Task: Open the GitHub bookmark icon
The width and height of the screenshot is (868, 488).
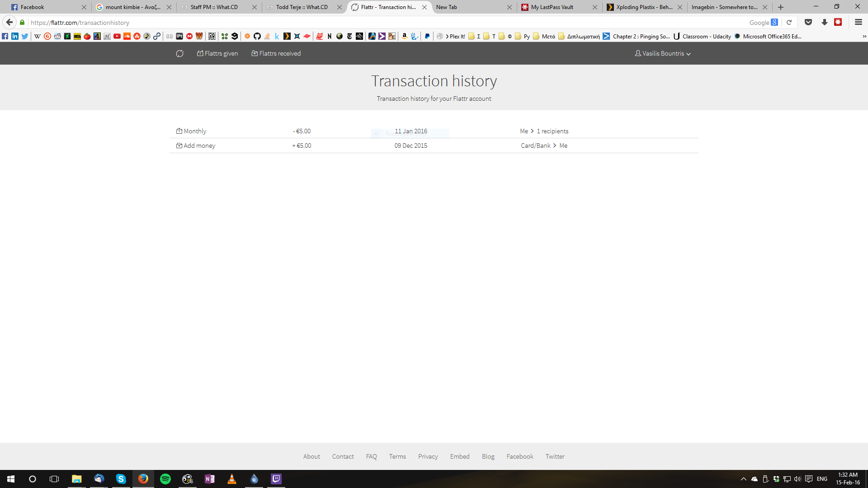Action: tap(257, 36)
